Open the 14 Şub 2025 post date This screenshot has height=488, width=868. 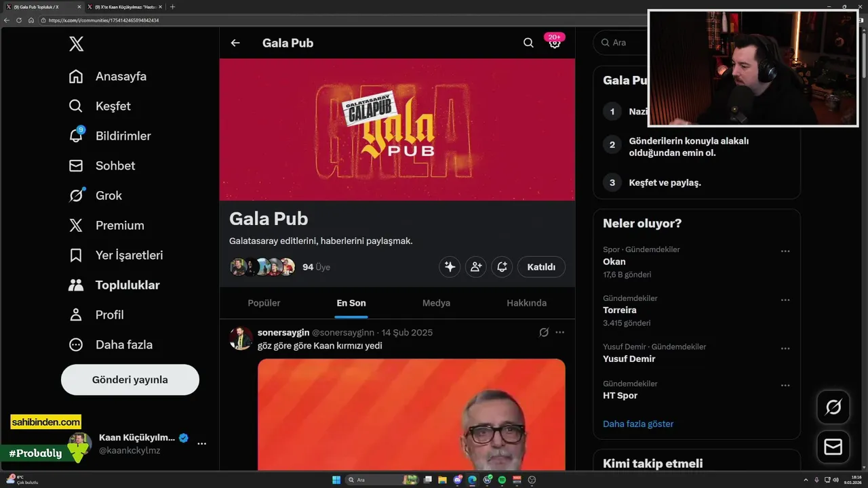(407, 333)
